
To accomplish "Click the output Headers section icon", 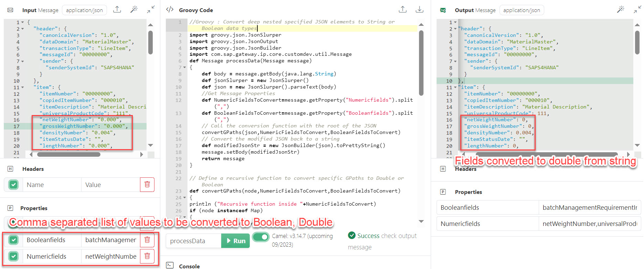I will coord(443,169).
